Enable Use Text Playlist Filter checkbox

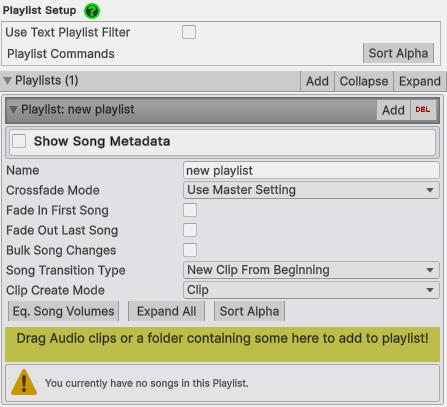[x=189, y=32]
